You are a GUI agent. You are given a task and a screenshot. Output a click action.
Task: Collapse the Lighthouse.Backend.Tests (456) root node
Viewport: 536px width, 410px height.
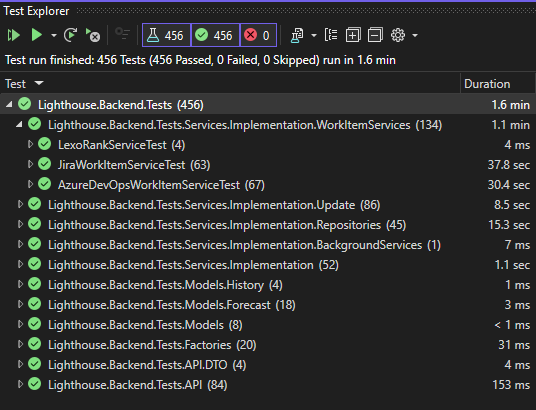[x=9, y=104]
